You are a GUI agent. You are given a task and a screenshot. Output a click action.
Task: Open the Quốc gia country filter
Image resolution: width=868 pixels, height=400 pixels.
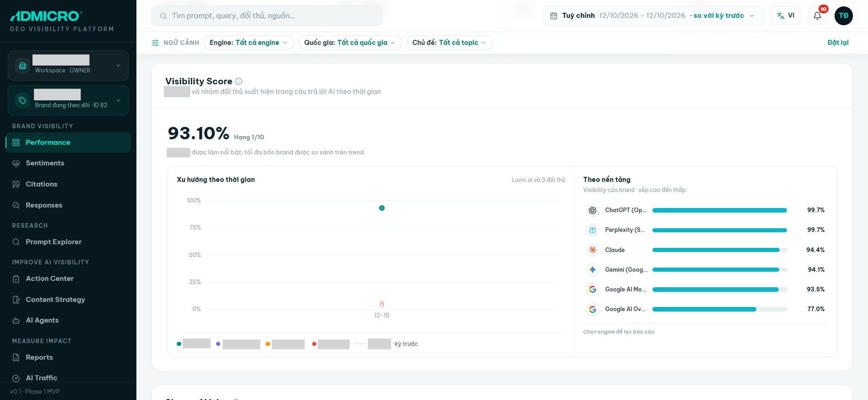pos(350,43)
